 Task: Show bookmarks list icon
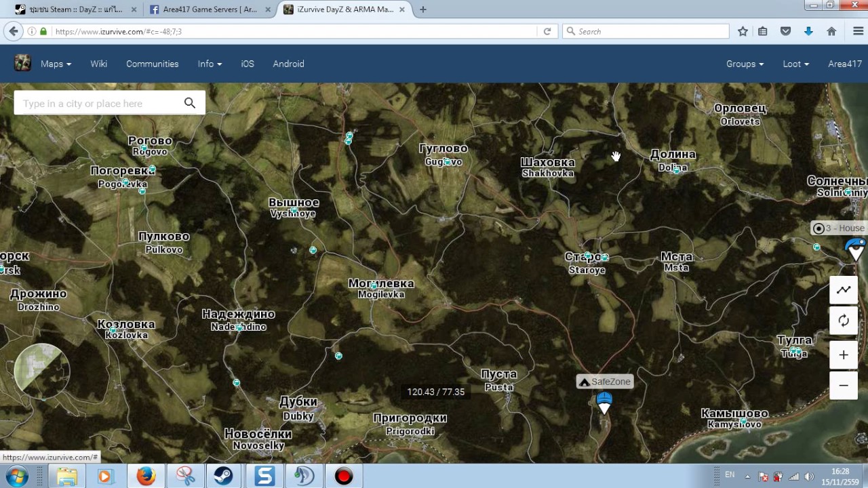(763, 31)
